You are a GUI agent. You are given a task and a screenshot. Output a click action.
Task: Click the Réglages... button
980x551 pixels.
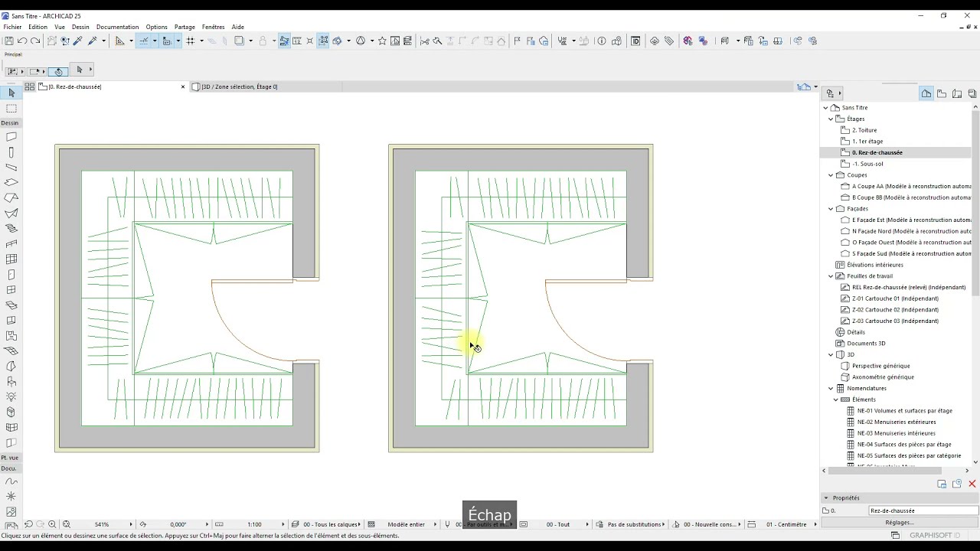pyautogui.click(x=900, y=523)
